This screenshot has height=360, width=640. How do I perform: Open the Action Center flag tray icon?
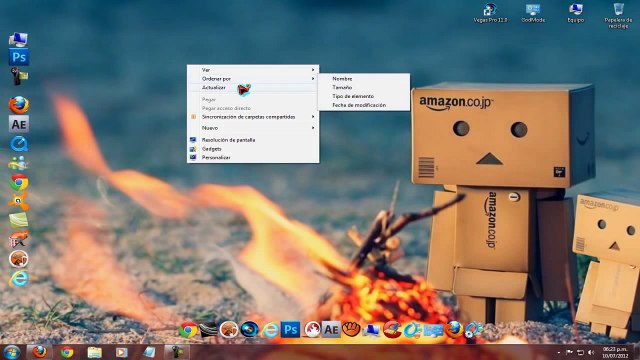[x=569, y=352]
